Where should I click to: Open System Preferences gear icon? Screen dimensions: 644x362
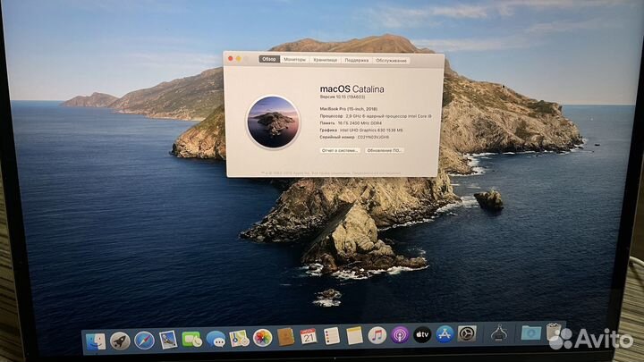pos(467,333)
